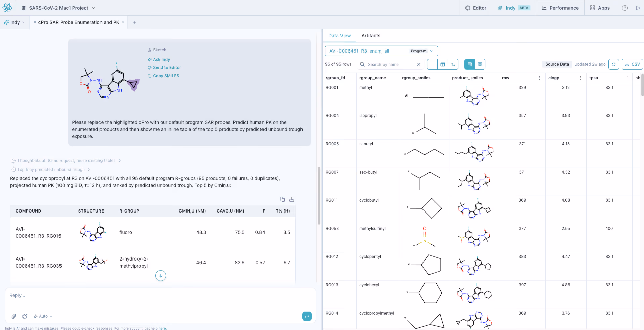
Task: Export data with CSV button
Action: click(x=632, y=64)
